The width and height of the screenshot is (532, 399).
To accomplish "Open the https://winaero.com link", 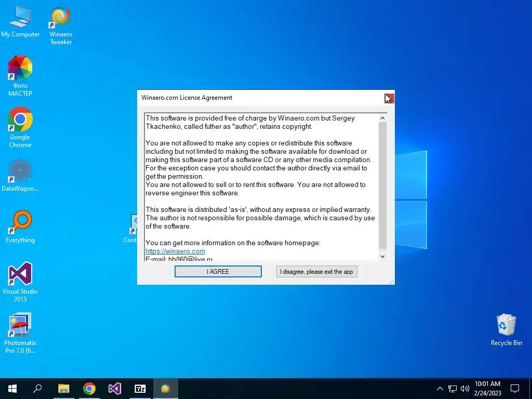I will tap(175, 251).
